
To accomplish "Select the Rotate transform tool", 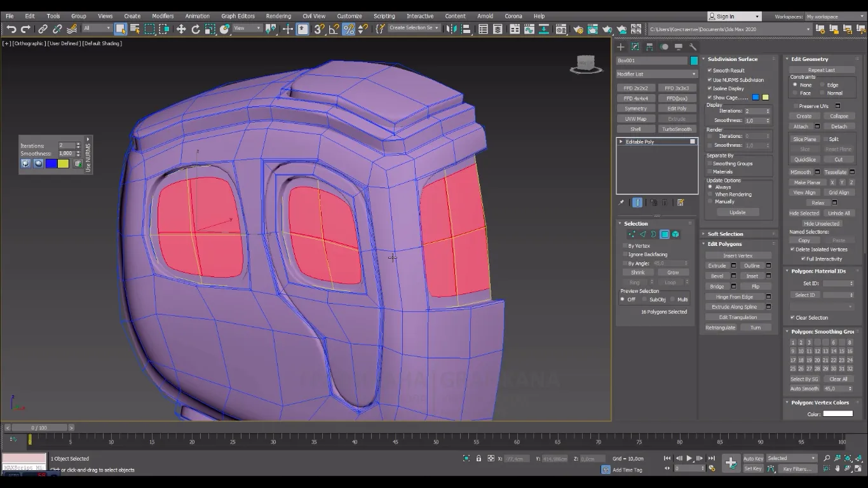I will point(195,29).
